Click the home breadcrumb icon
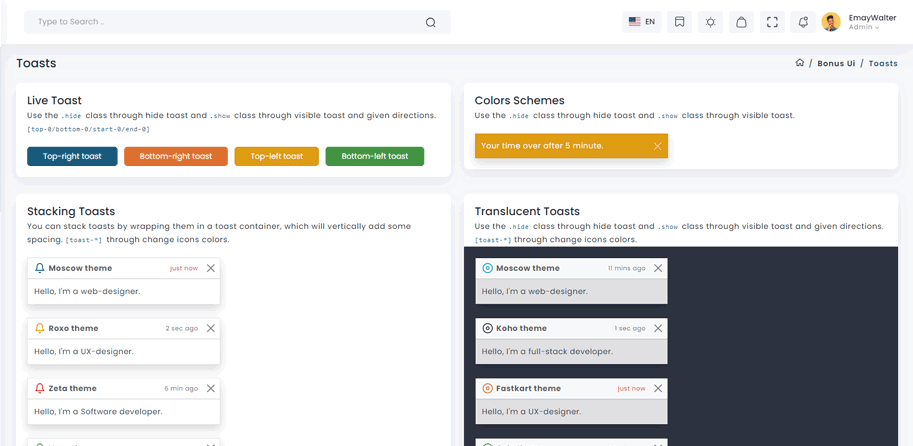Image resolution: width=913 pixels, height=446 pixels. pos(799,63)
